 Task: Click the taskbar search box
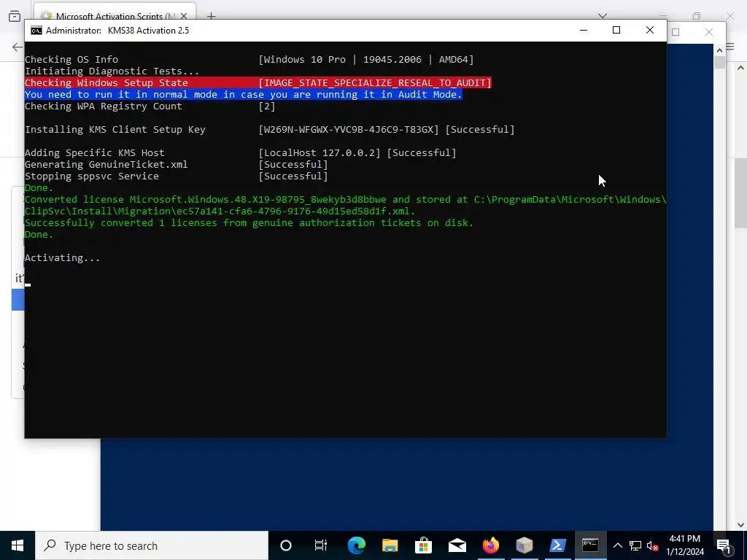click(x=152, y=545)
